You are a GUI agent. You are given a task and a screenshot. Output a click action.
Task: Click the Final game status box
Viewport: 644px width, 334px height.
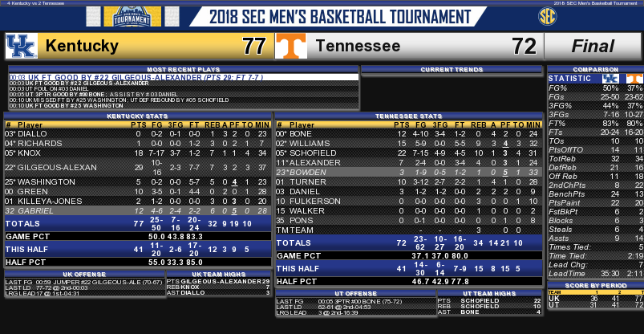tap(593, 46)
